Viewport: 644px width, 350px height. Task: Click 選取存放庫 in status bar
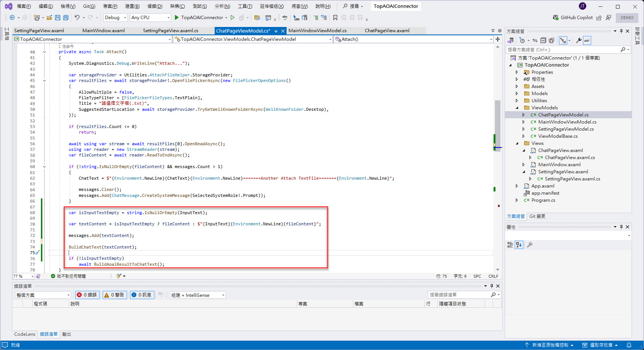[600, 345]
